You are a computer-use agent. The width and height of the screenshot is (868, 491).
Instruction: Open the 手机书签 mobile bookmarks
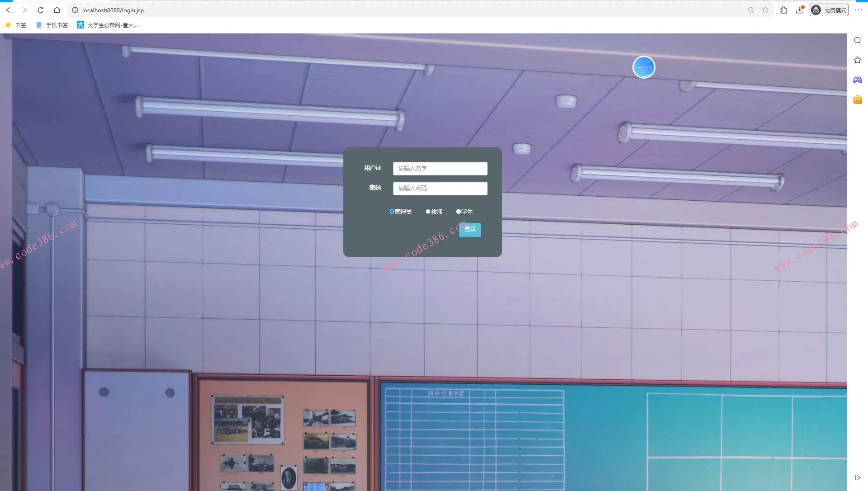point(52,25)
